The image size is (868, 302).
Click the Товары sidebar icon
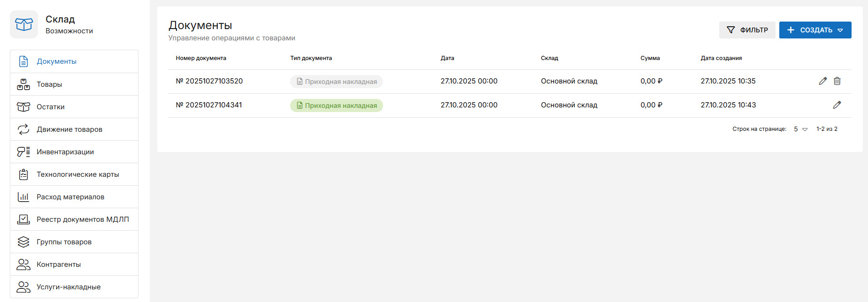tap(23, 84)
